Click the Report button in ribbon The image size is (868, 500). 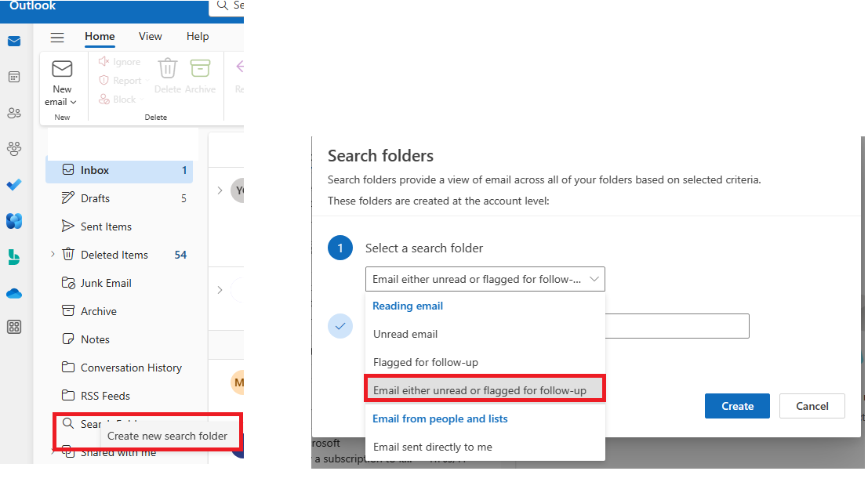[x=121, y=81]
